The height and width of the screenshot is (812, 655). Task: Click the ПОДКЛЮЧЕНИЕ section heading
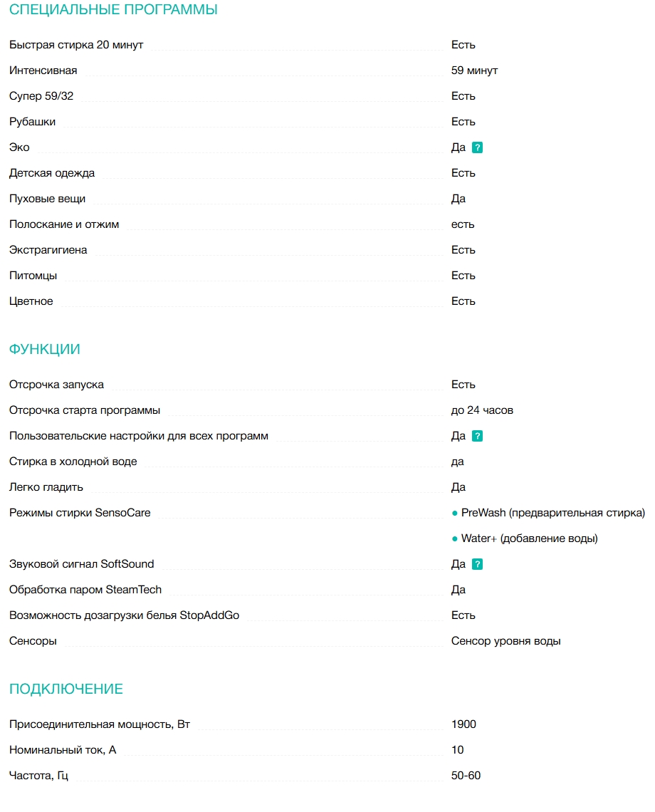65,689
